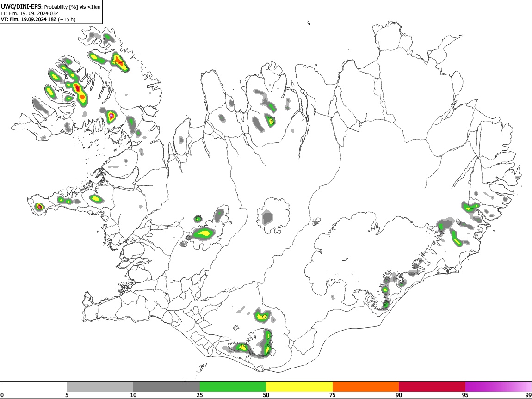The width and height of the screenshot is (532, 399).
Task: Click the 'IT: Fim. 19. 09. 2024 03Z' line
Action: pyautogui.click(x=30, y=13)
